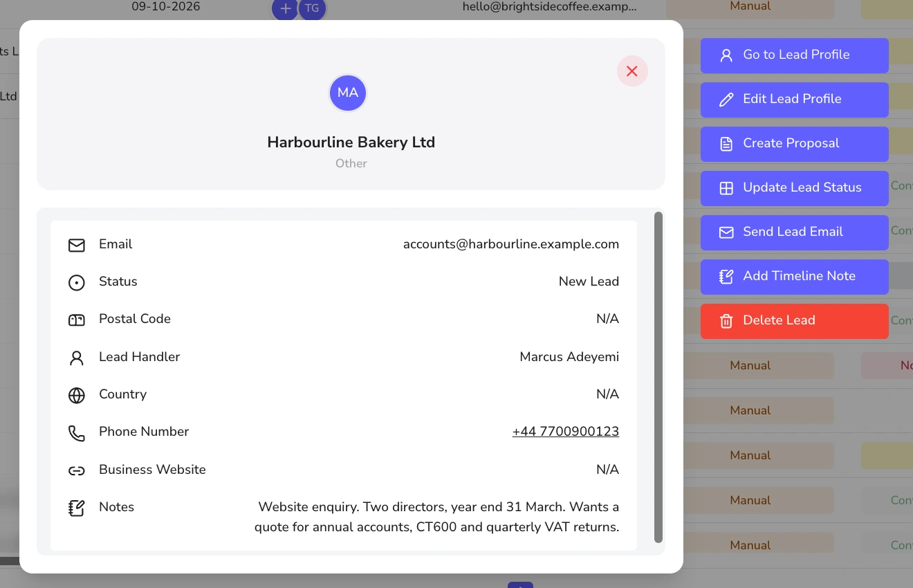The width and height of the screenshot is (913, 588).
Task: Open Edit Lead Profile
Action: pos(795,100)
